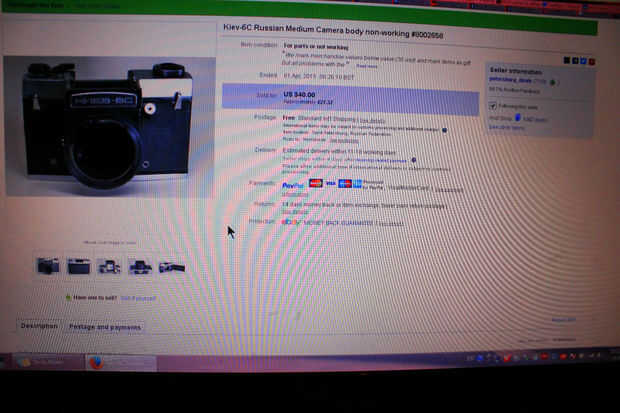Click the 'Read more' condition link
The image size is (620, 413).
click(x=367, y=66)
